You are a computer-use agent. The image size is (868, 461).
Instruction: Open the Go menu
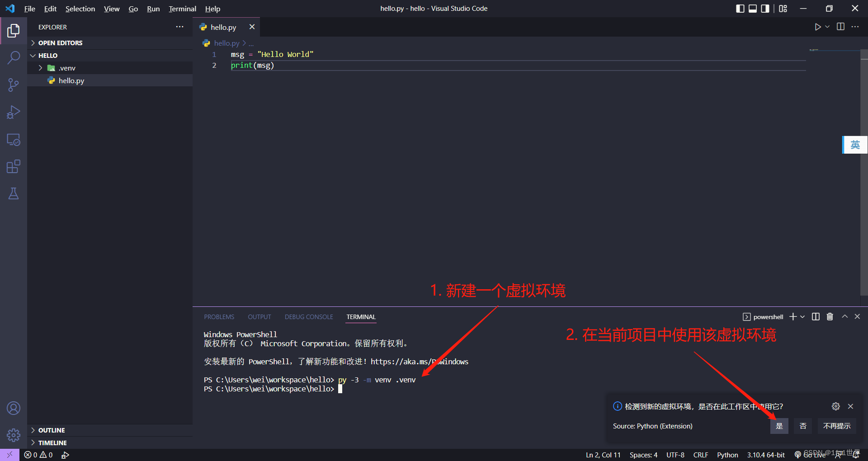(x=133, y=9)
